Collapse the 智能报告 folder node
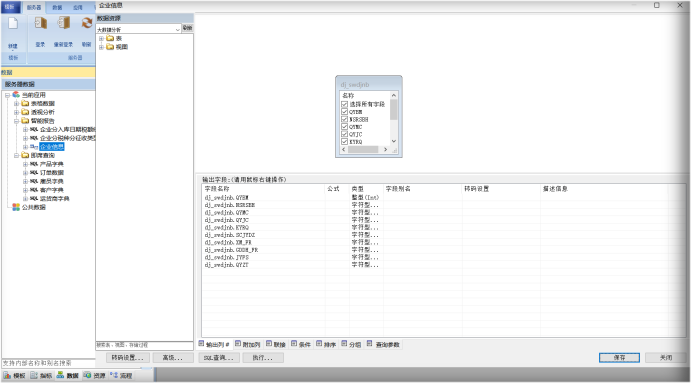 (x=16, y=121)
